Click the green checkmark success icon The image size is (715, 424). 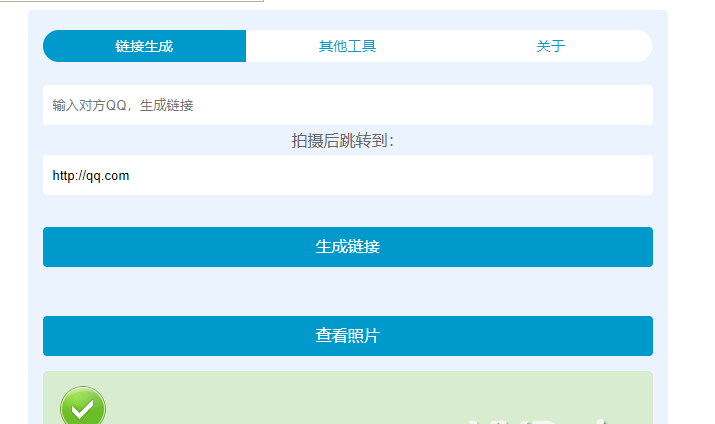point(83,407)
